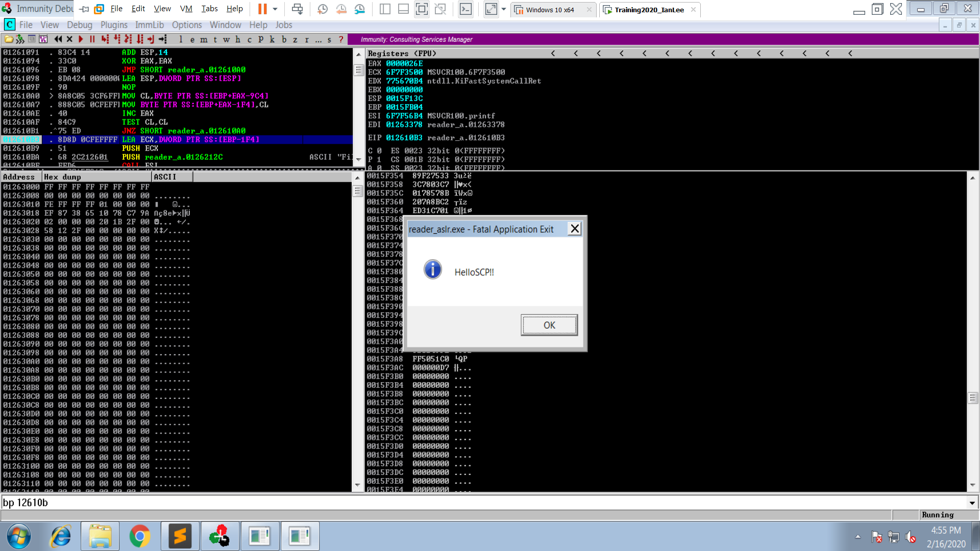
Task: Toggle VMware Unity mode
Action: click(440, 9)
